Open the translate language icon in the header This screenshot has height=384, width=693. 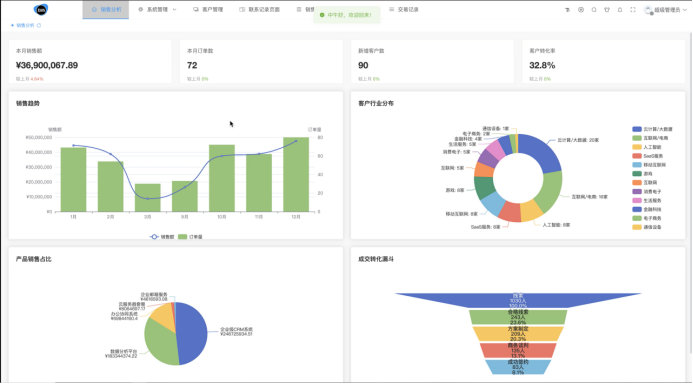click(x=567, y=10)
